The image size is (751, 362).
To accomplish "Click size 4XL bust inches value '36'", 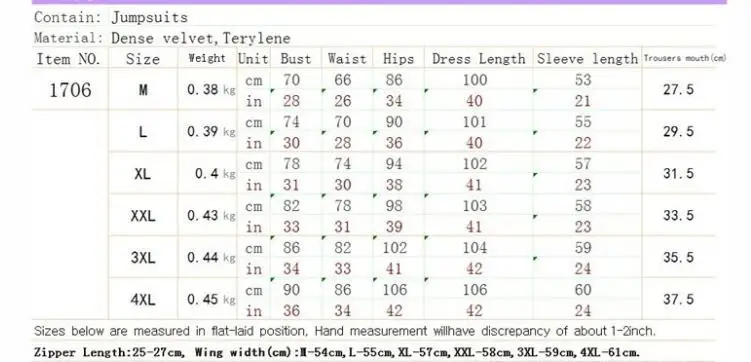I will click(x=291, y=311).
